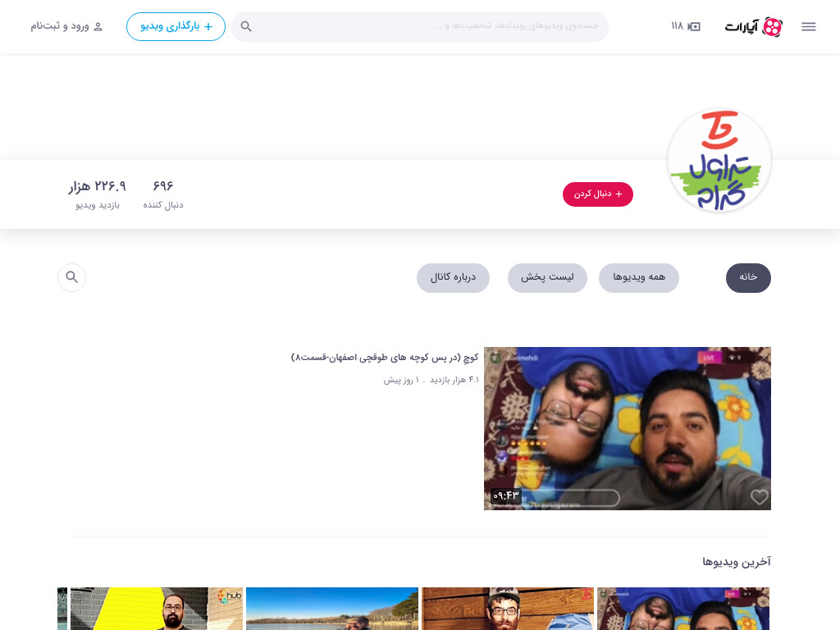Click the آخرین ویدیوها section heading
Image resolution: width=840 pixels, height=630 pixels.
737,562
